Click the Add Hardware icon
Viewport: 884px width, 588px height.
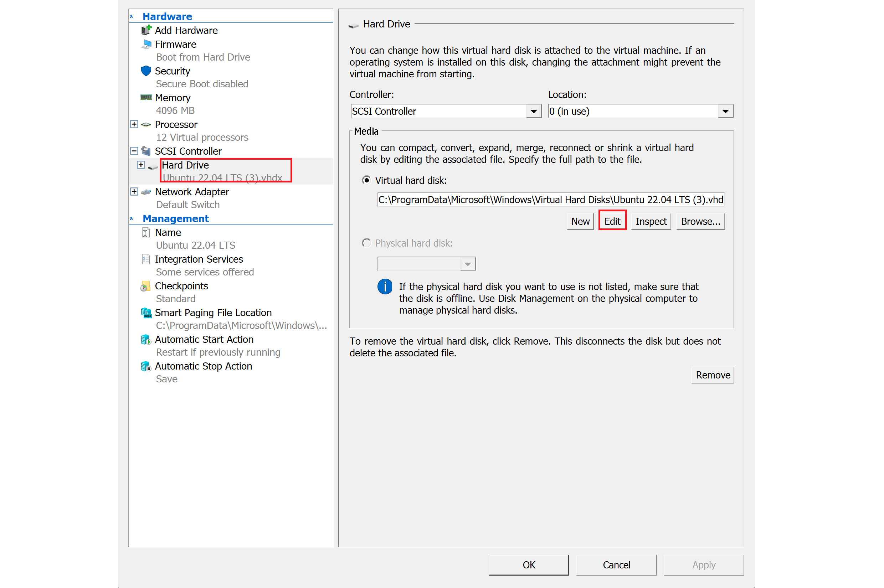146,30
